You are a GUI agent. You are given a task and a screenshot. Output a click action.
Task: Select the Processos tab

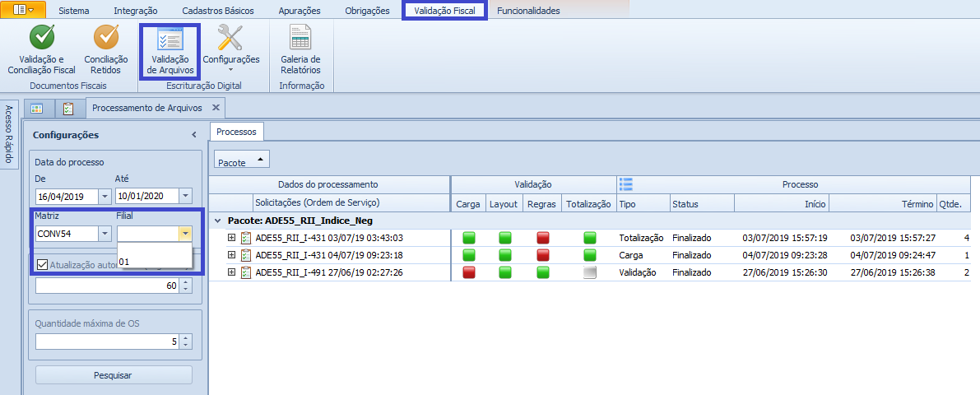pos(237,132)
